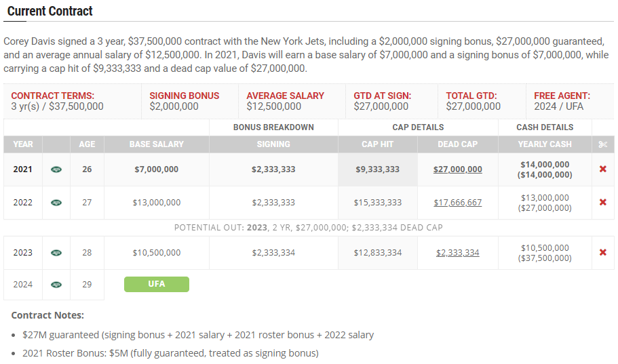Click the YEARLY CASH column header
The image size is (618, 364).
(545, 144)
